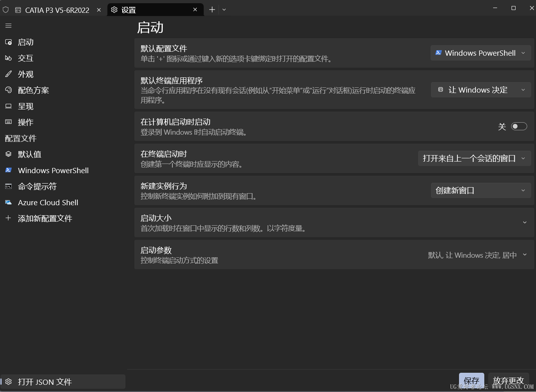Switch to the CATIA P3 V5-6R2022 tab
The image size is (536, 392).
[57, 10]
